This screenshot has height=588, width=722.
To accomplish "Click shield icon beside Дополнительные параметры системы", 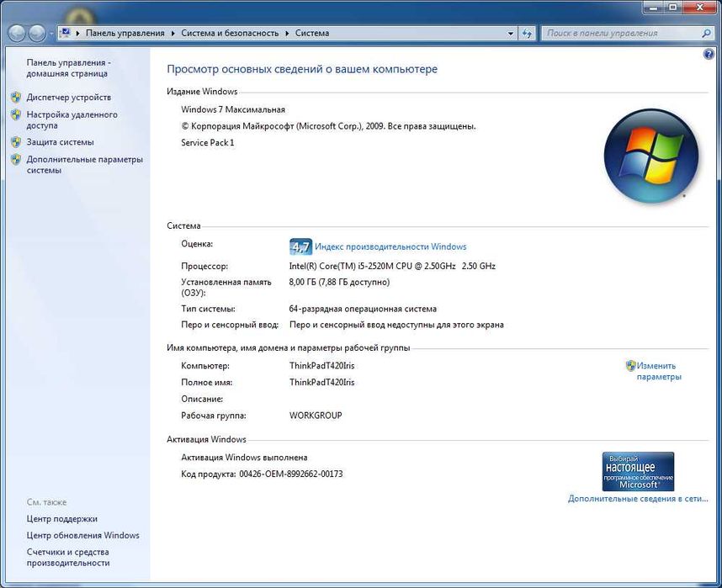I will [16, 159].
